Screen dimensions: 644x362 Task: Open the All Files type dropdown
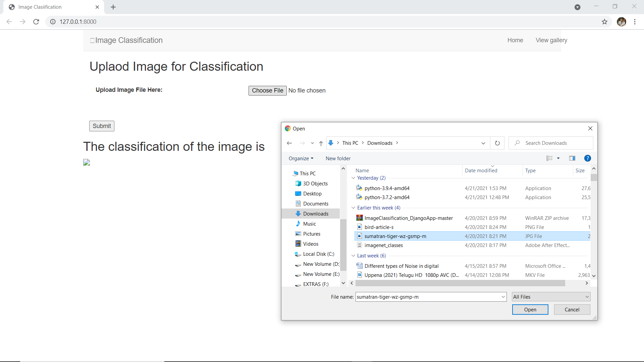(x=551, y=297)
